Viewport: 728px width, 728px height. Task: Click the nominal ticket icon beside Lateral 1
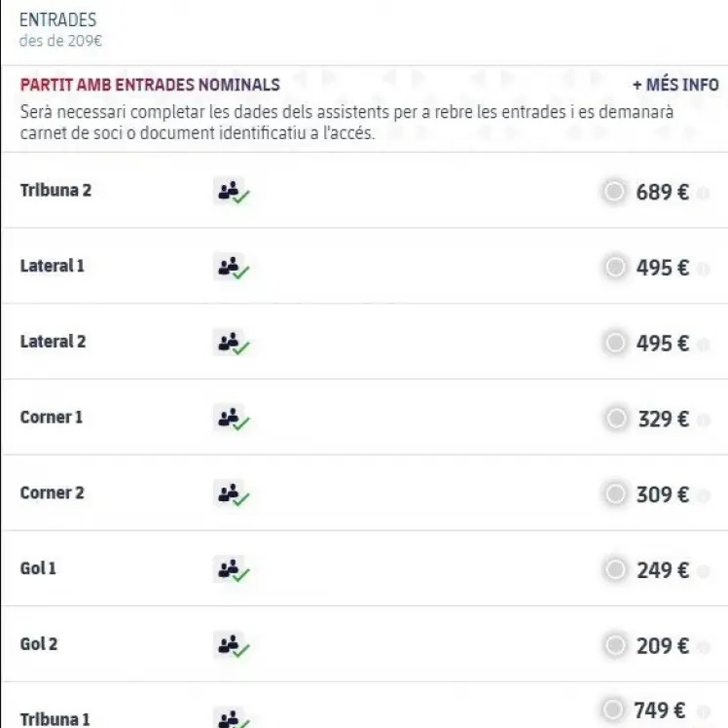pyautogui.click(x=233, y=267)
